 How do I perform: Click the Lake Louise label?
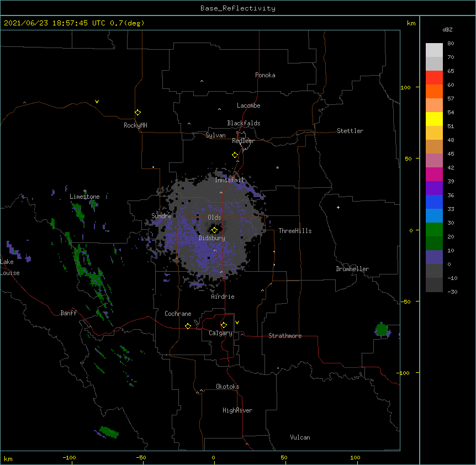point(9,267)
